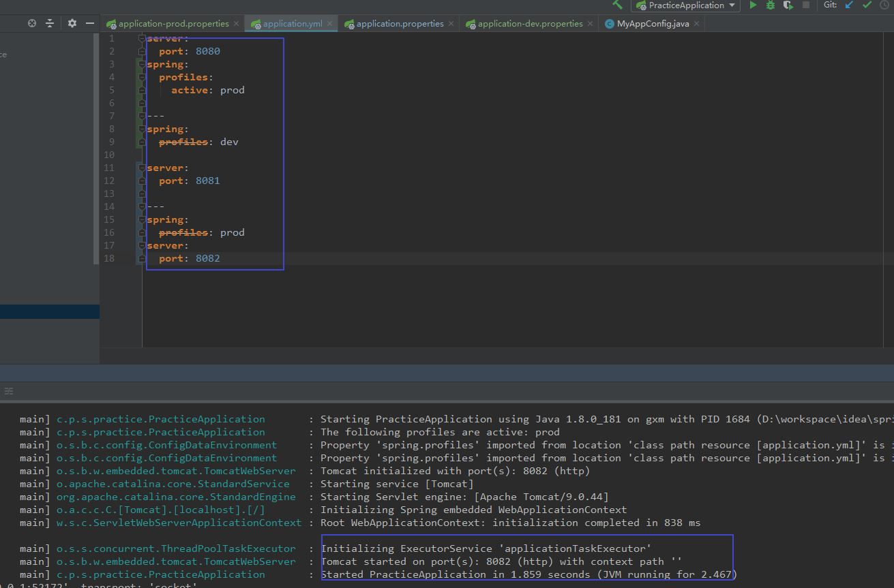Collapse the server block fold on line 1
The height and width of the screenshot is (588, 894).
tap(142, 38)
